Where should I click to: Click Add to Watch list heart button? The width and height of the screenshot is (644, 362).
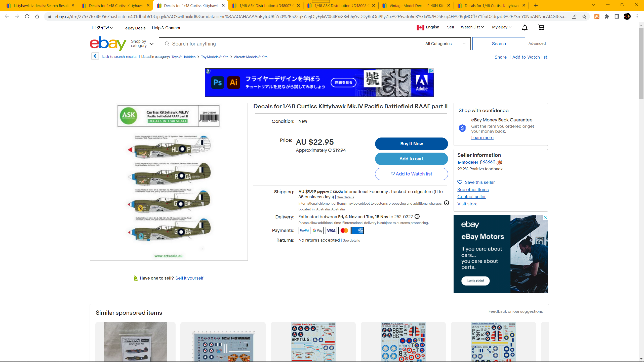[411, 174]
